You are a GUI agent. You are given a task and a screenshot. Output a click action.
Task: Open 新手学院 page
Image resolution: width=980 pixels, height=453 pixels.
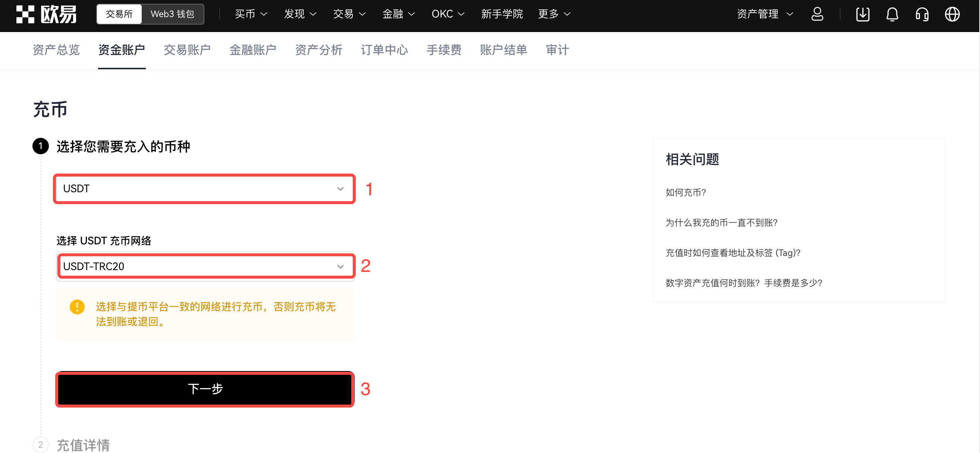(x=502, y=14)
